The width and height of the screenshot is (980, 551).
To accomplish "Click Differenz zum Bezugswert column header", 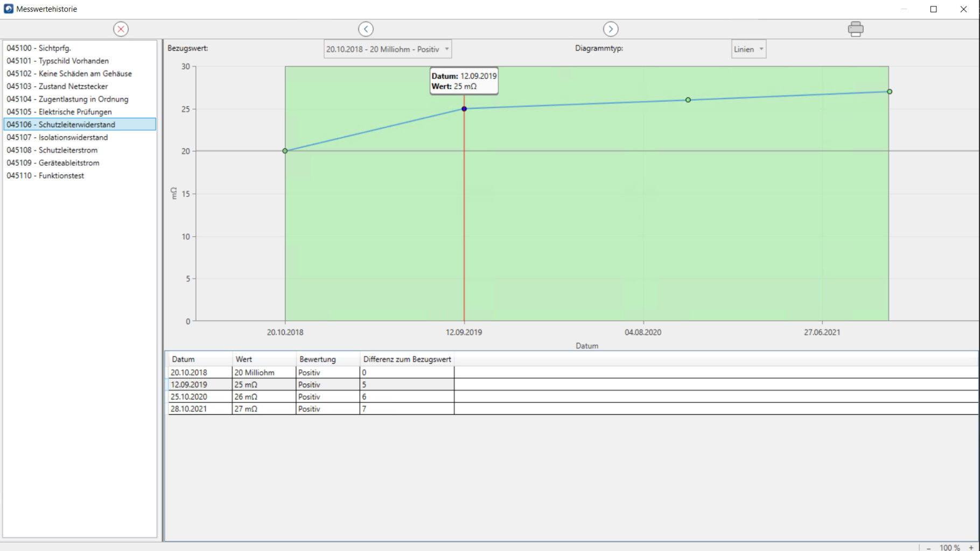I will (x=407, y=359).
